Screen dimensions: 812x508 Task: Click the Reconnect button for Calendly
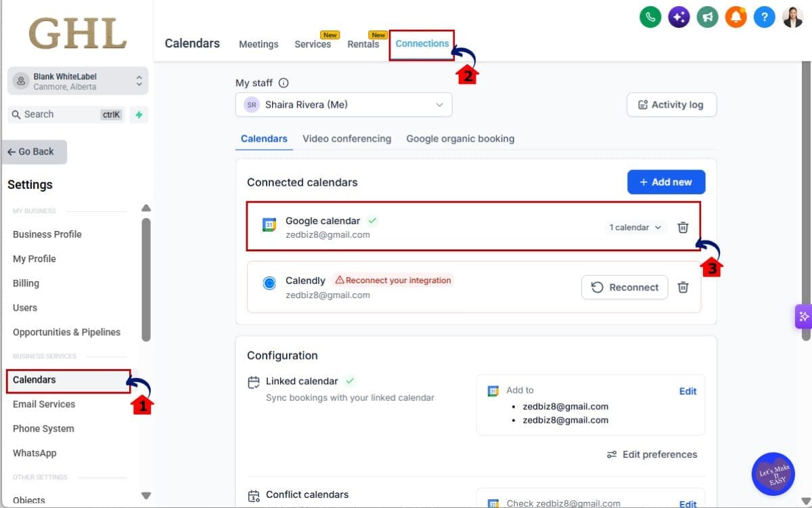pos(625,287)
